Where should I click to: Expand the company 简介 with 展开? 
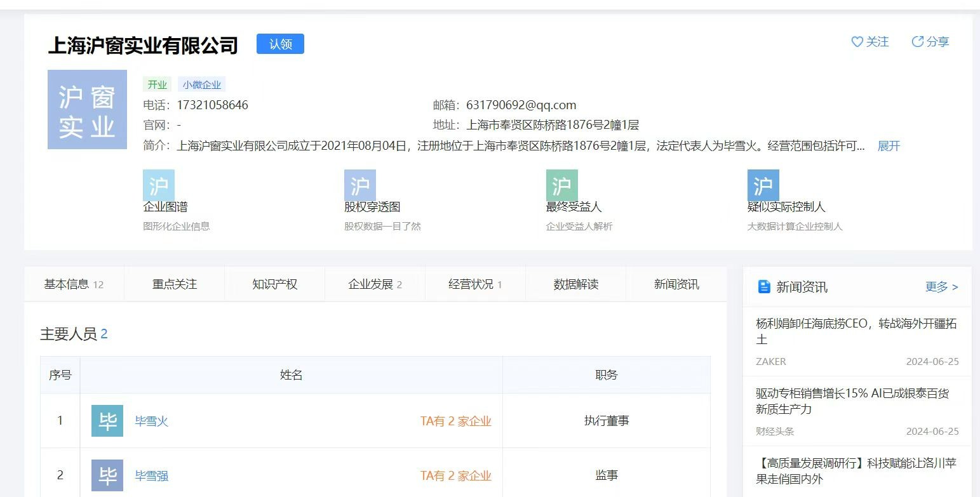[x=889, y=146]
